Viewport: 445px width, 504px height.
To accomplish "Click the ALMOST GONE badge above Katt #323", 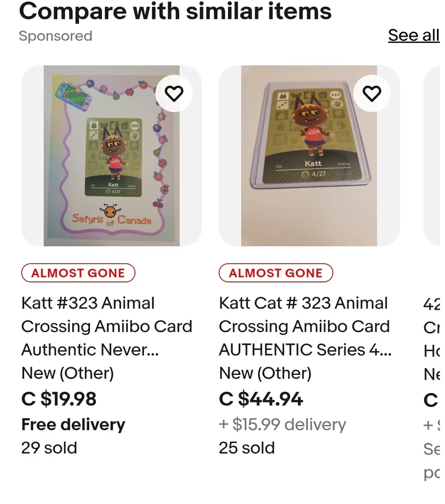I will click(x=78, y=273).
